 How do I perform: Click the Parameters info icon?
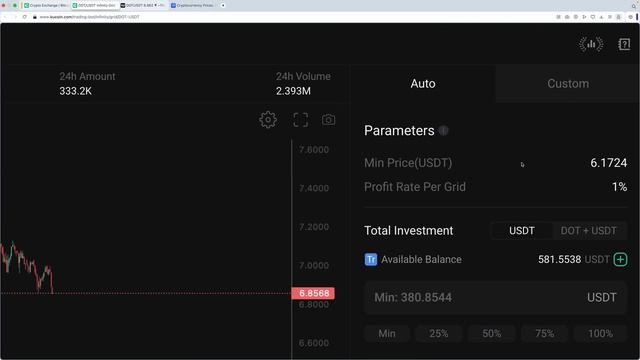444,131
